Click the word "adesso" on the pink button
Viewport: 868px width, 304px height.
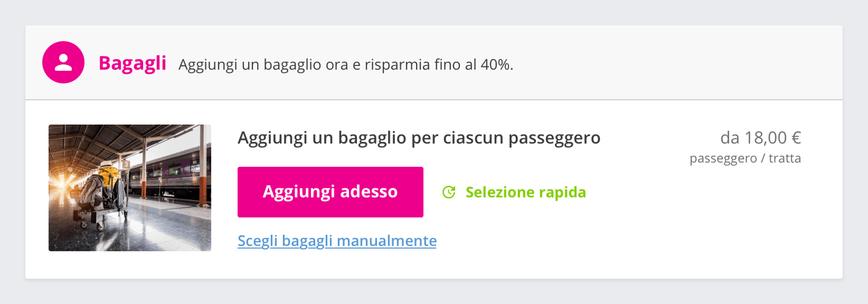(369, 192)
